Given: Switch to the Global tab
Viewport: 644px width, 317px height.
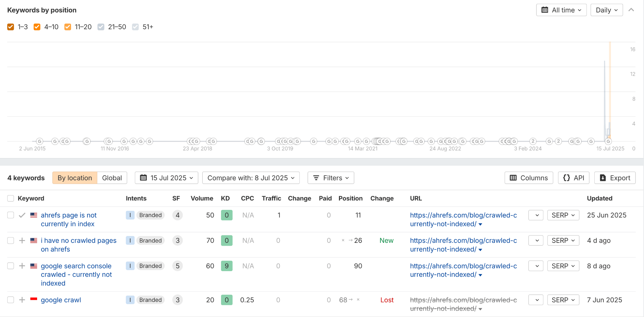Looking at the screenshot, I should tap(112, 178).
